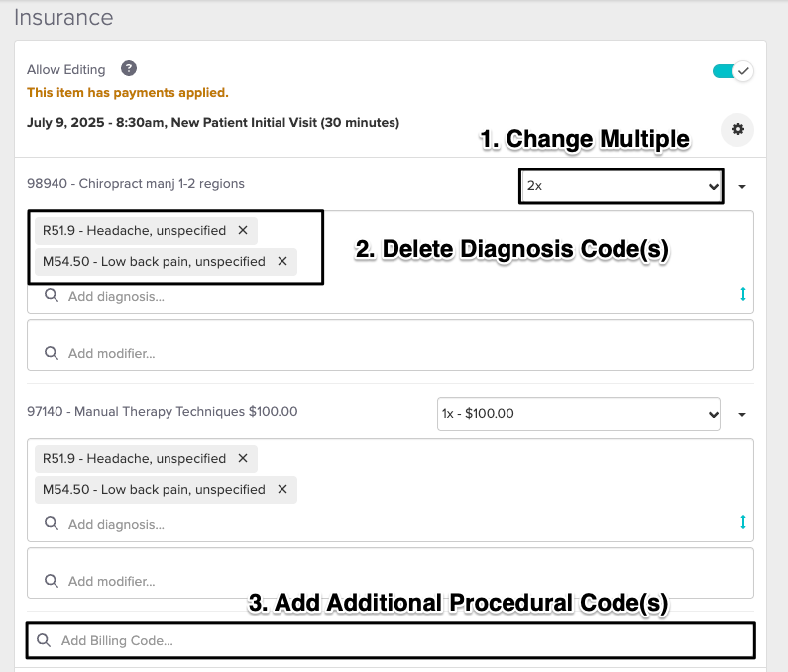Expand the caret menu beside code 97140
The width and height of the screenshot is (788, 672).
tap(742, 415)
